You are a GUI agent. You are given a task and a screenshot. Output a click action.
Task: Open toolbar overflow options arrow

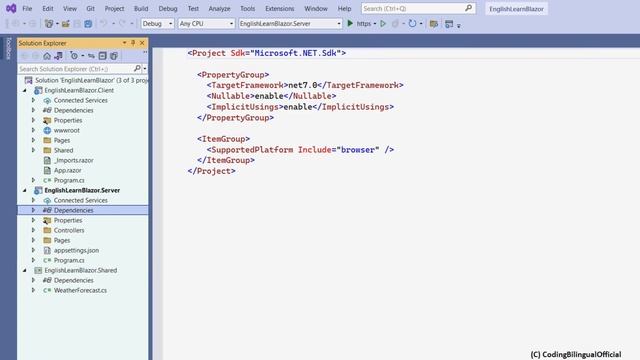459,25
